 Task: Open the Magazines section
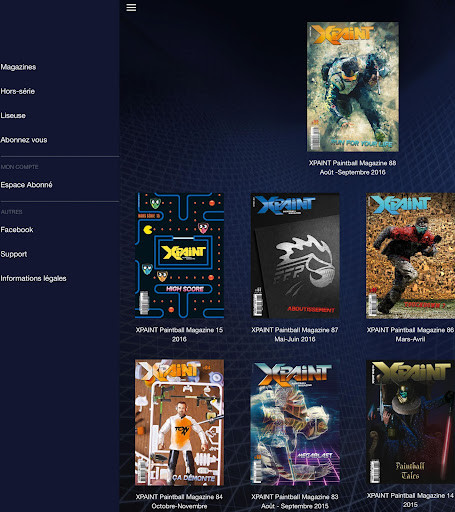click(18, 67)
